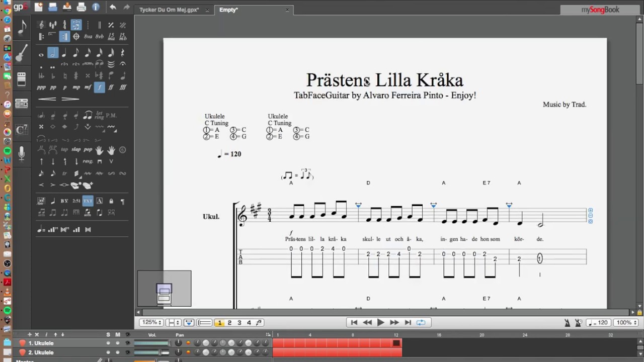
Task: Save the current score
Action: click(x=67, y=7)
